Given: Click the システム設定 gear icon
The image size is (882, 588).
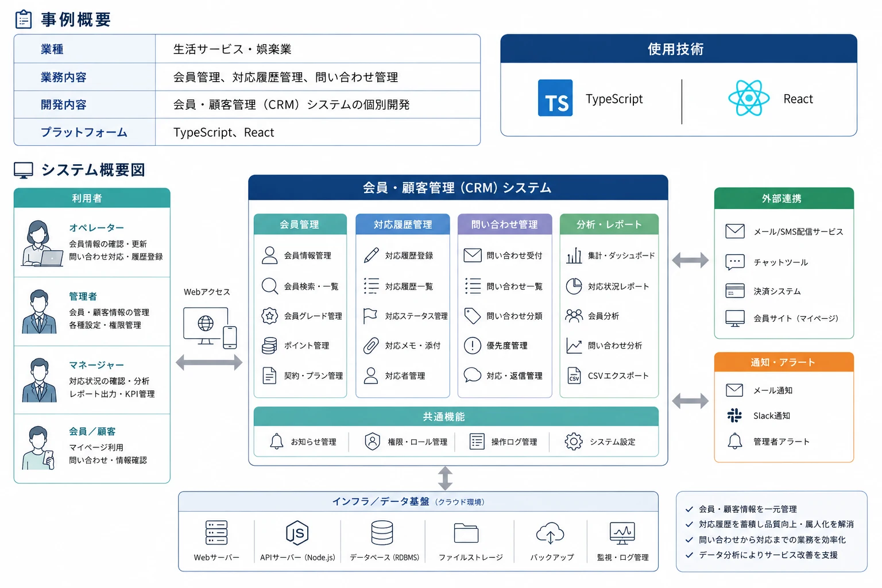Looking at the screenshot, I should click(573, 441).
